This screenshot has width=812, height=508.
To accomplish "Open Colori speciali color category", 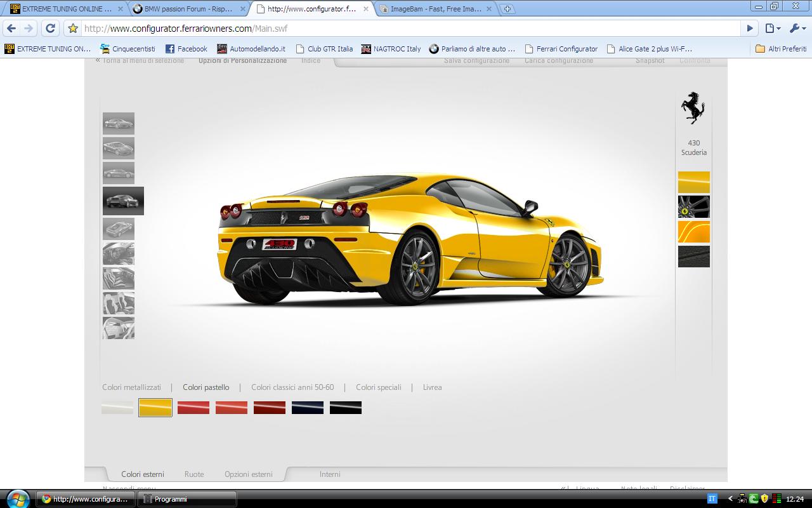I will (379, 387).
